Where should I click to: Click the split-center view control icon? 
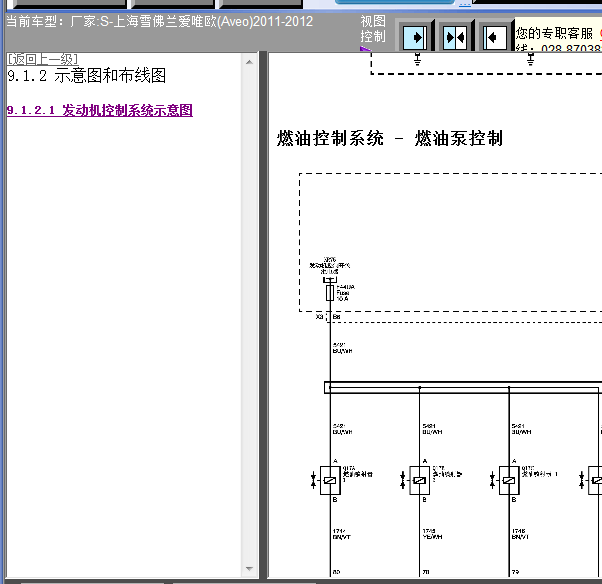click(455, 37)
